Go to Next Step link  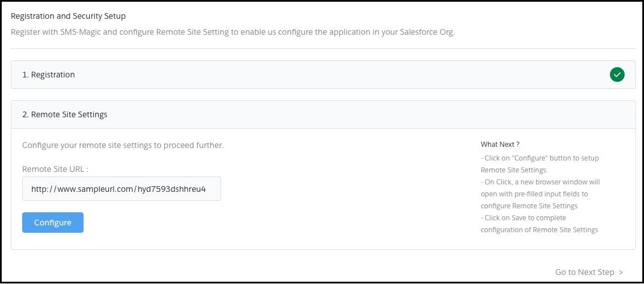(589, 272)
